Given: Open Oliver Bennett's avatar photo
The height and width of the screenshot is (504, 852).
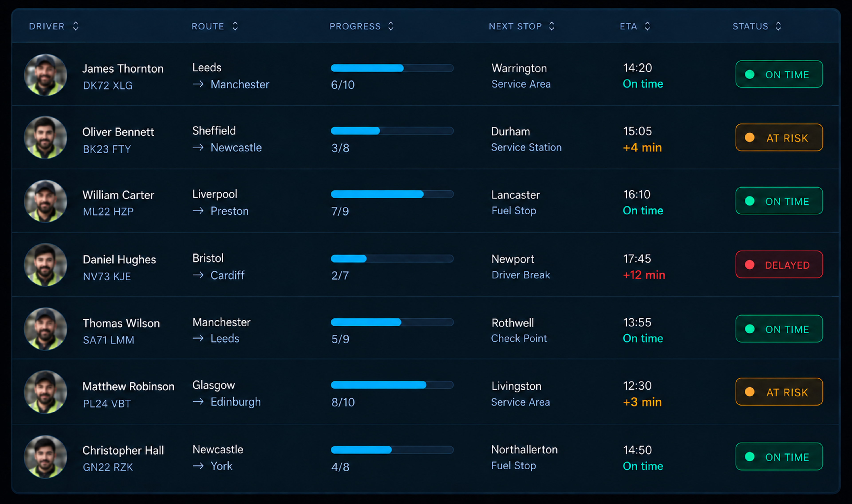Looking at the screenshot, I should point(45,137).
